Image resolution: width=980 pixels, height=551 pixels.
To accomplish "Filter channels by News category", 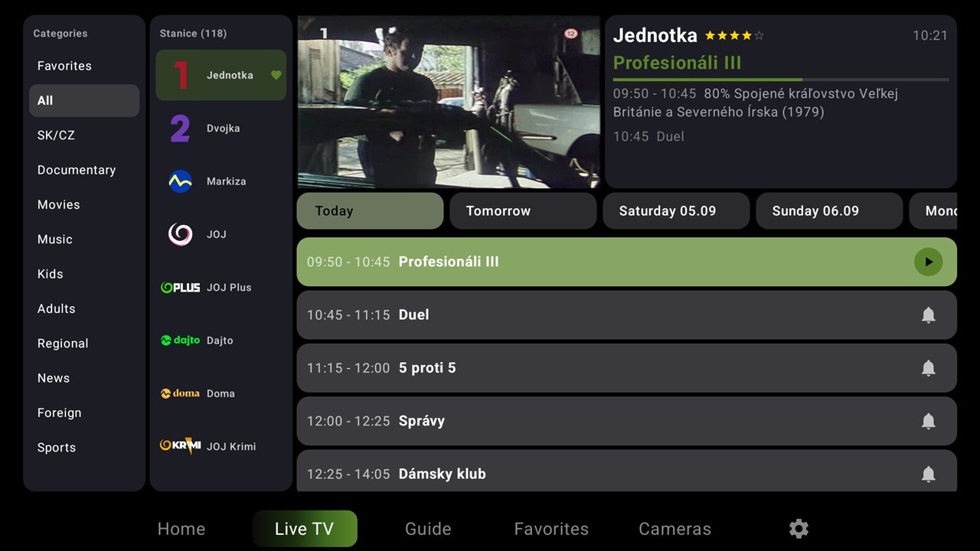I will coord(84,378).
